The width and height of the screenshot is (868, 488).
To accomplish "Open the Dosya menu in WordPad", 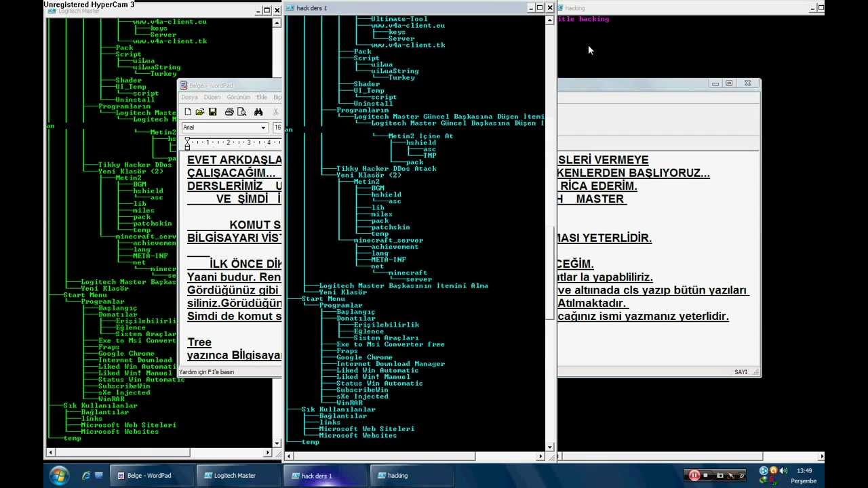I will point(189,98).
